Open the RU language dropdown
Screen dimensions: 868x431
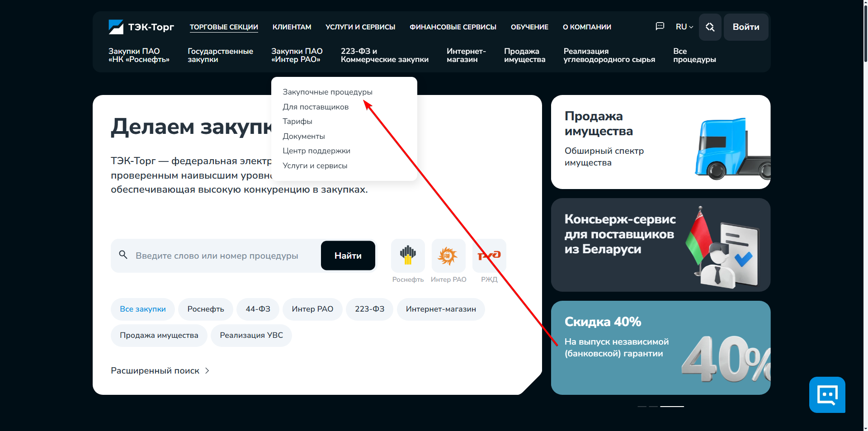(684, 27)
